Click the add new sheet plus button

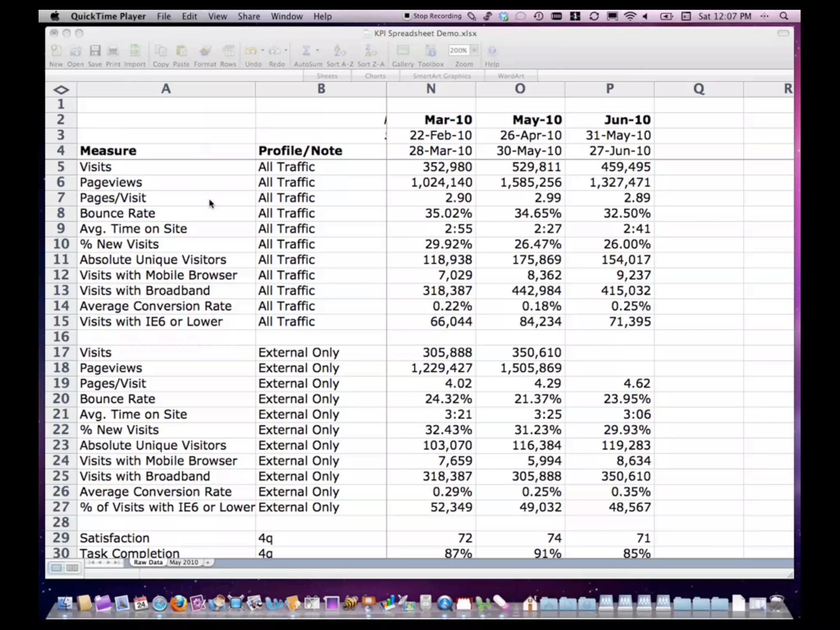[208, 562]
